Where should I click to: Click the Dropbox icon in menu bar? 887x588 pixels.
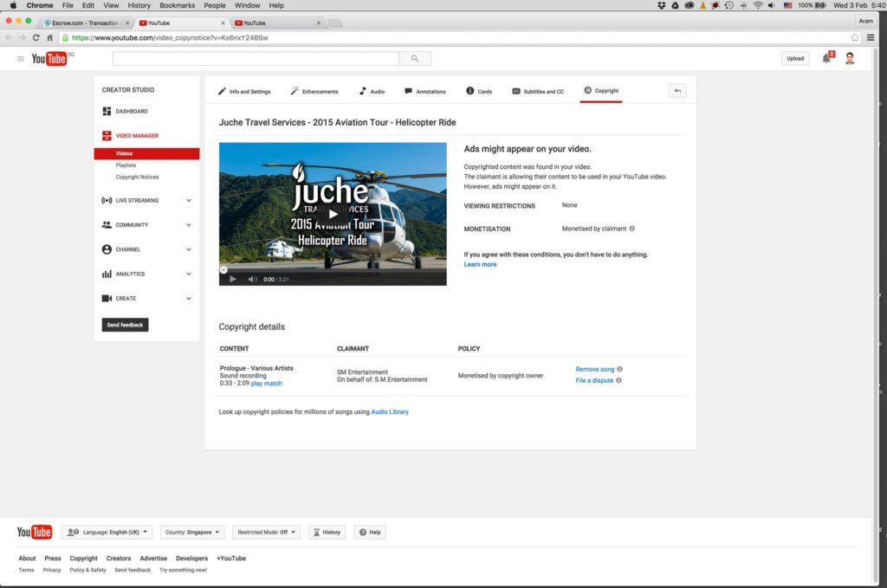[x=661, y=5]
